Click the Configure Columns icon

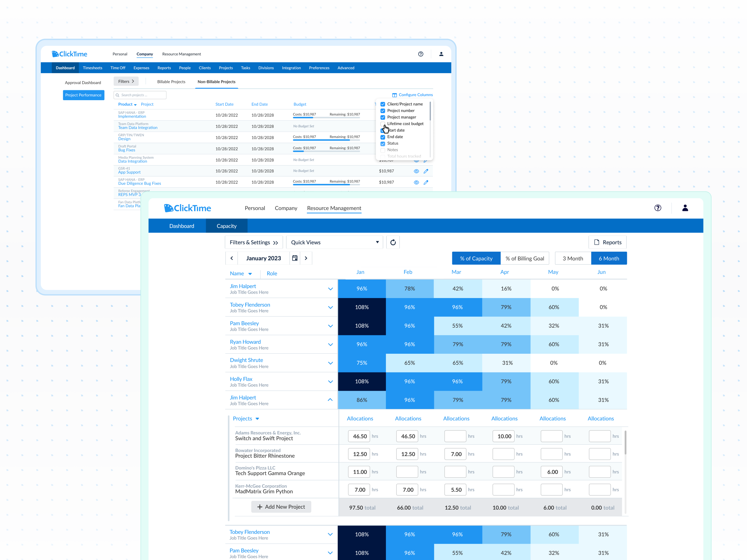pyautogui.click(x=394, y=95)
